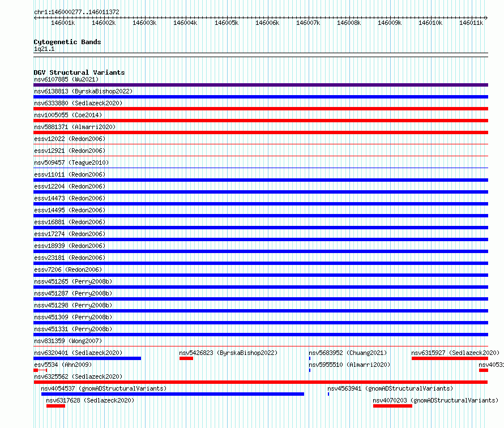The width and height of the screenshot is (504, 428).
Task: Select the 1q21.1 band label
Action: pyautogui.click(x=44, y=49)
